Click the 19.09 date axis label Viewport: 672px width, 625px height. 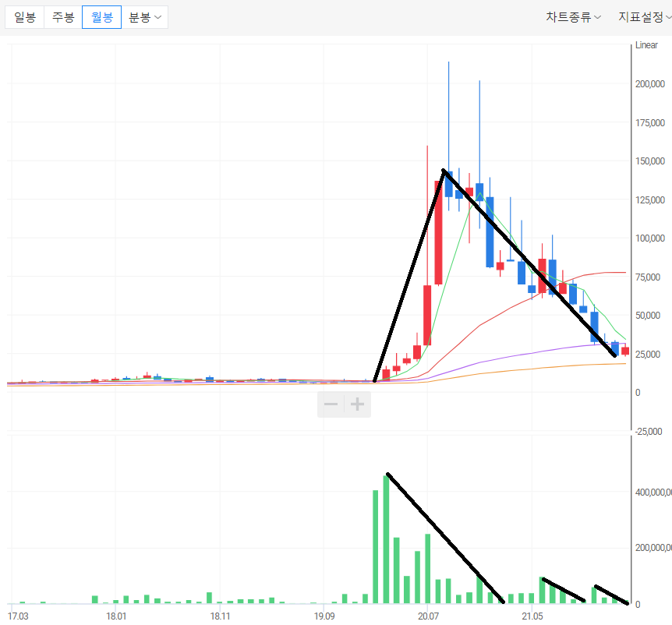(324, 616)
